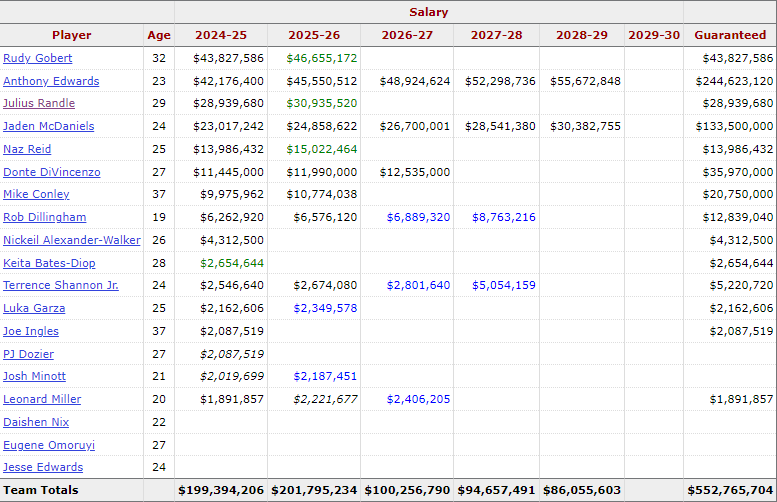Open Rudy Gobert's player page
The image size is (777, 502).
point(38,58)
